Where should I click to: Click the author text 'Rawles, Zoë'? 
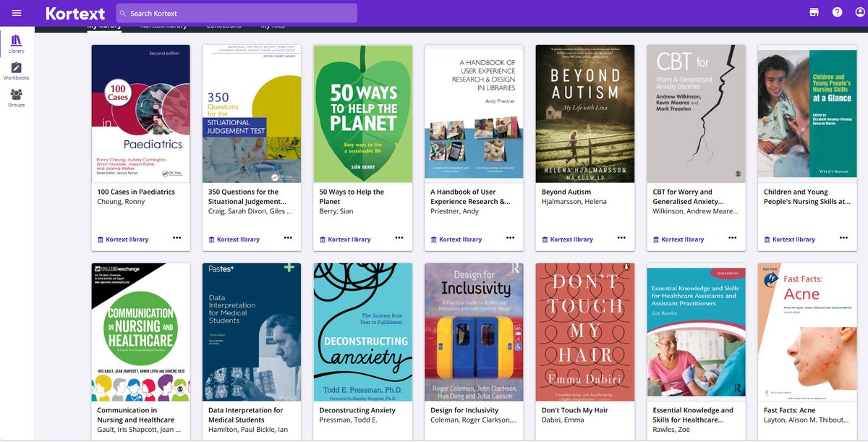point(672,429)
